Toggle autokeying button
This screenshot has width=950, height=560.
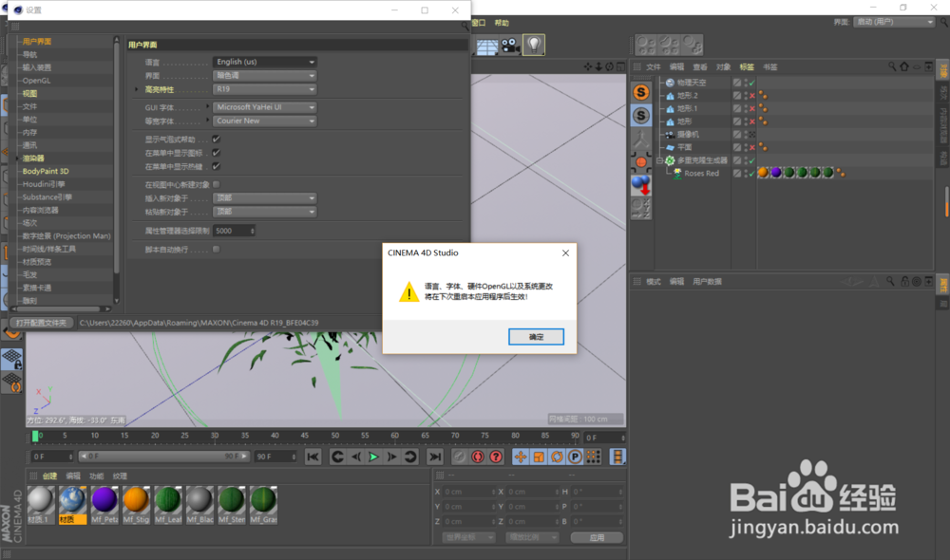[x=478, y=457]
